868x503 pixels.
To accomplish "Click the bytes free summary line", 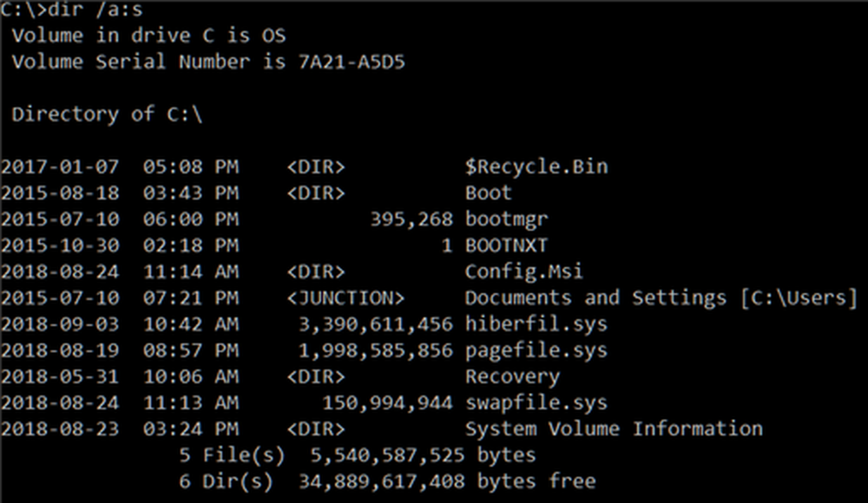I will coord(387,481).
